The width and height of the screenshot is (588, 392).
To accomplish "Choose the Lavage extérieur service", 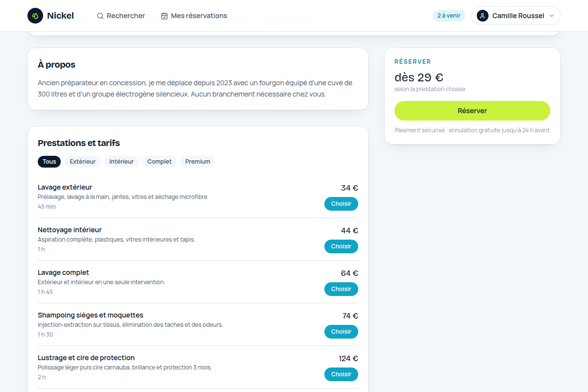I will coord(341,204).
